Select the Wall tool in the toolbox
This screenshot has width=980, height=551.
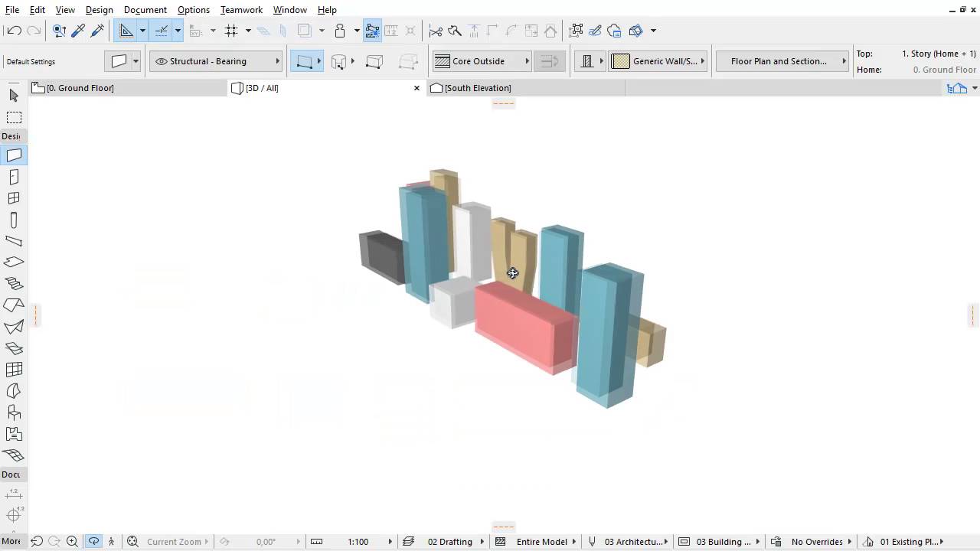[x=14, y=155]
